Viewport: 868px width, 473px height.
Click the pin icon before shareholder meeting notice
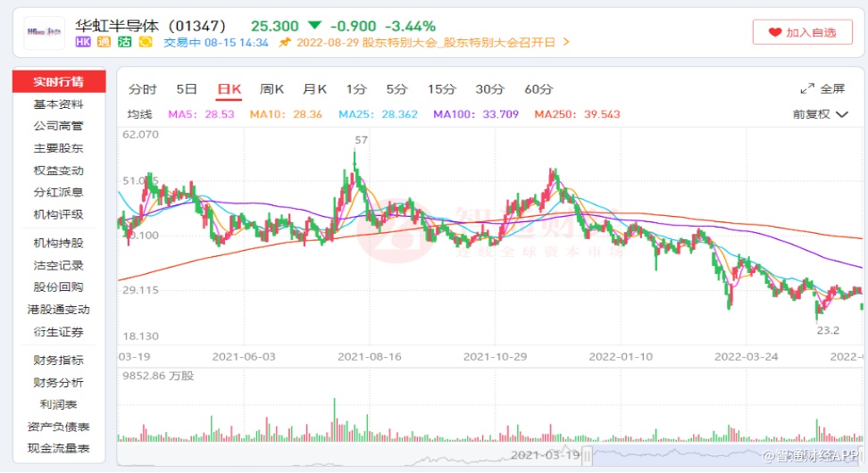pyautogui.click(x=285, y=43)
